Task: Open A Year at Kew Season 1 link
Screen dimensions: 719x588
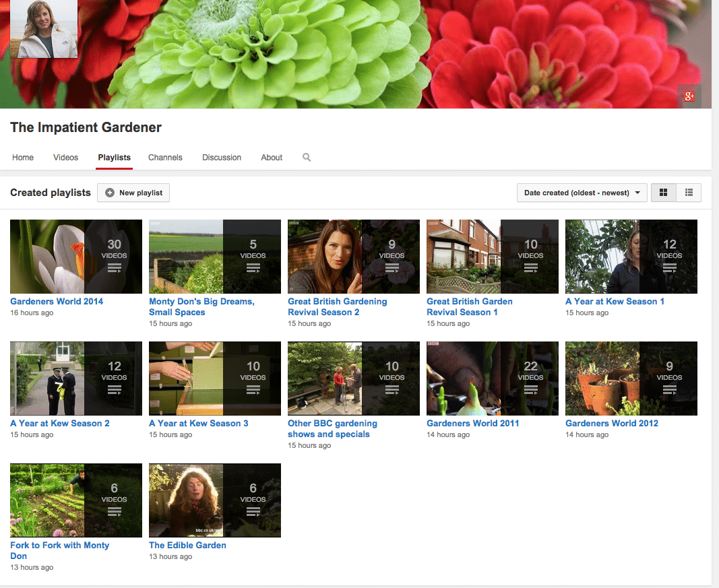Action: [615, 301]
